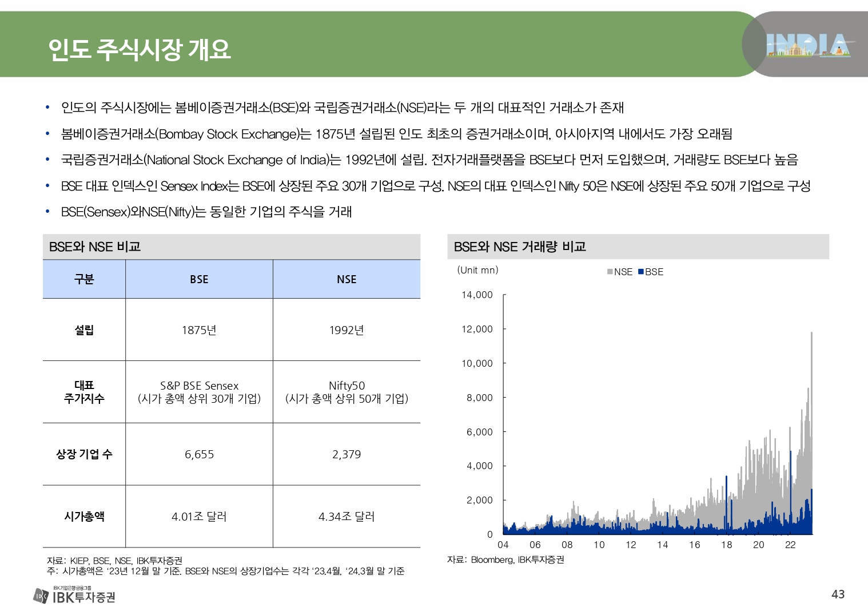The width and height of the screenshot is (868, 615).
Task: Click the (Unit mn) chart label
Action: click(x=477, y=270)
